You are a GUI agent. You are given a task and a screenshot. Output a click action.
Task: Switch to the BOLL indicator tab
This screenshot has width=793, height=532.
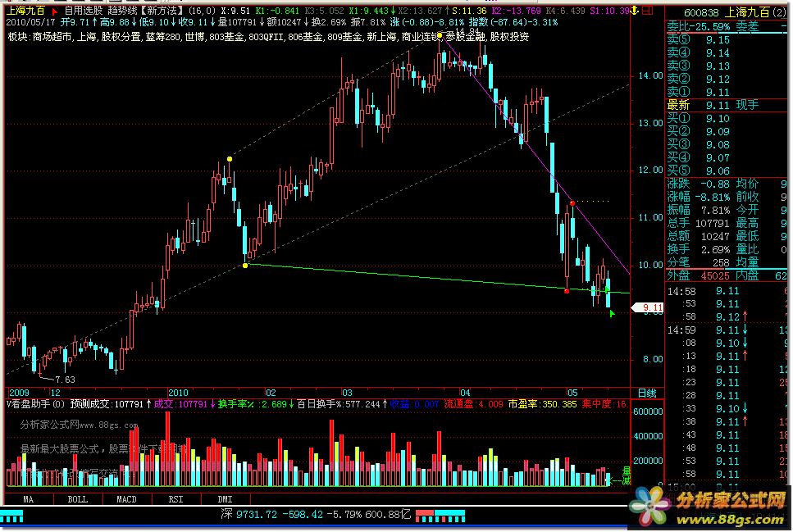[x=77, y=499]
